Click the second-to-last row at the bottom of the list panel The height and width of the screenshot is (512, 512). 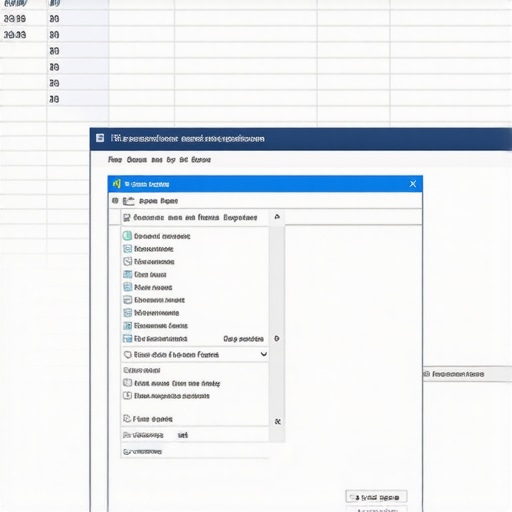click(195, 435)
